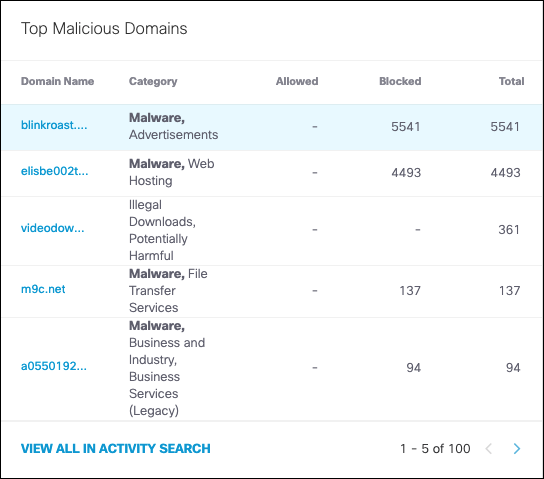Sort by Blocked column header
Screen dimensions: 544x479
pos(400,81)
